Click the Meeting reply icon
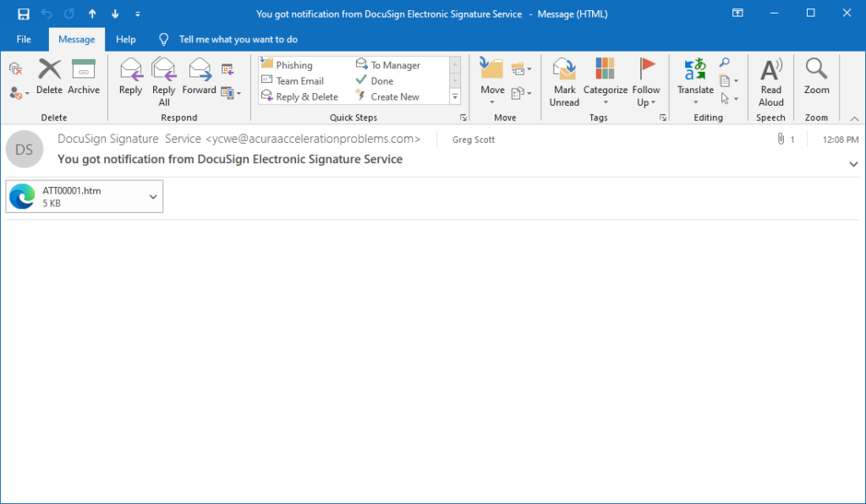Image resolution: width=866 pixels, height=504 pixels. [227, 69]
